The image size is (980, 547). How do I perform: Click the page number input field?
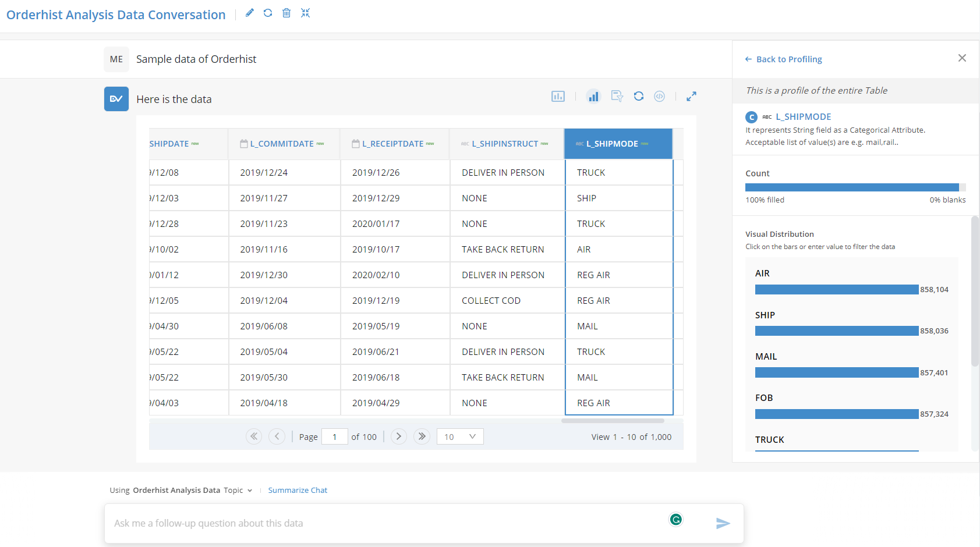click(335, 436)
